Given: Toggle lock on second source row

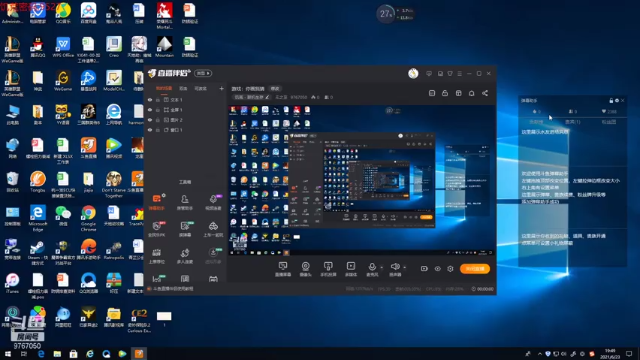Looking at the screenshot, I should 158,110.
